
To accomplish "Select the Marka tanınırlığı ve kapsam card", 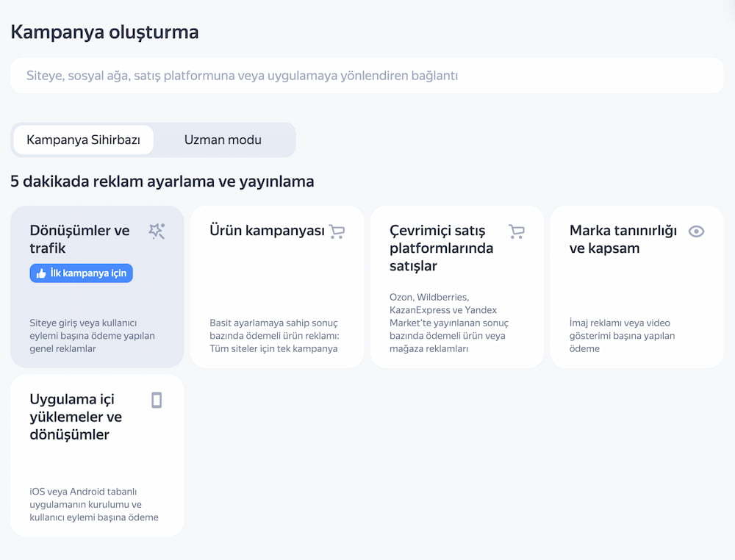I will pos(637,287).
